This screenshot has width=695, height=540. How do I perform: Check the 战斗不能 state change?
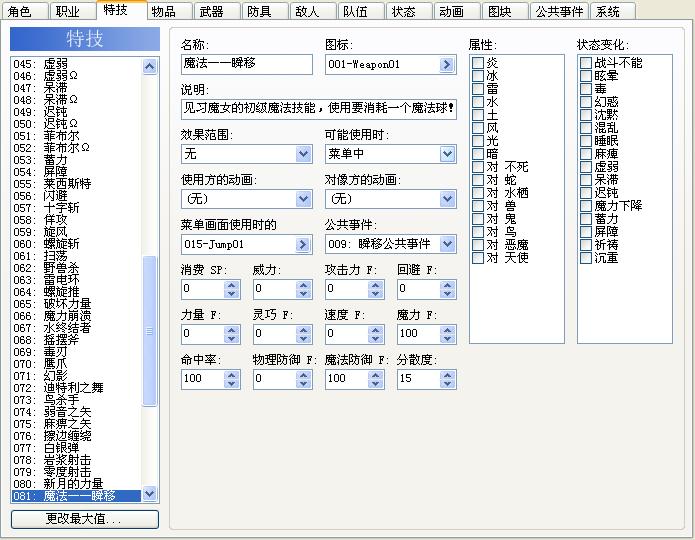pyautogui.click(x=586, y=63)
